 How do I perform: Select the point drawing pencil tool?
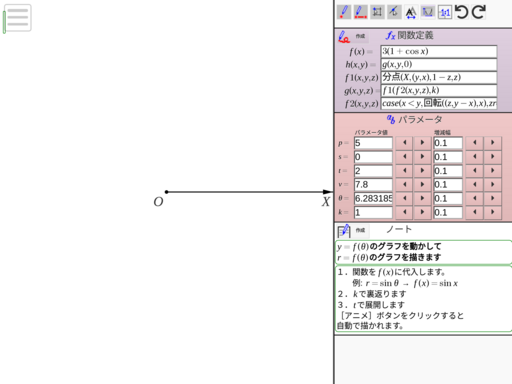[344, 12]
